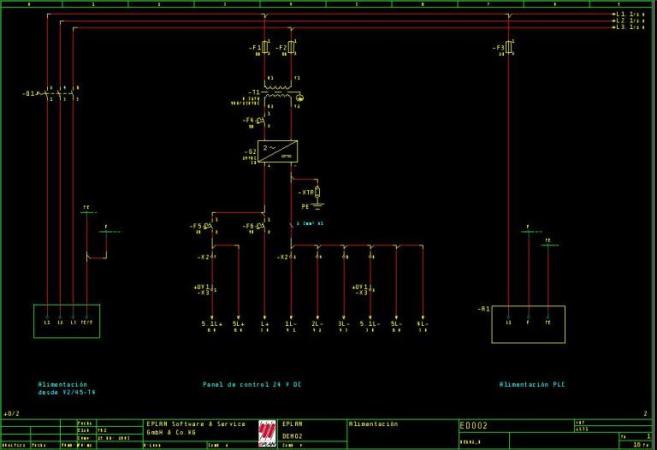Click the 'Alimentación' page description in title block
This screenshot has width=657, height=450.
[373, 424]
